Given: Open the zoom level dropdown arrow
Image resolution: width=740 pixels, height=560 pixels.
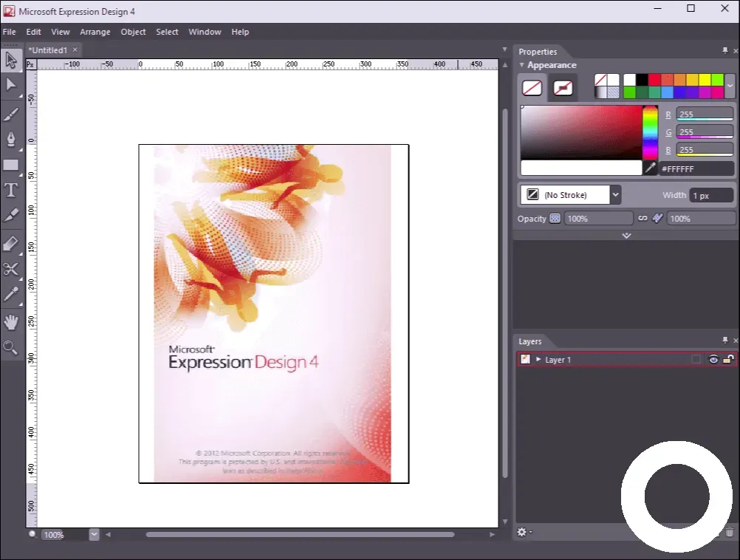Looking at the screenshot, I should tap(94, 534).
